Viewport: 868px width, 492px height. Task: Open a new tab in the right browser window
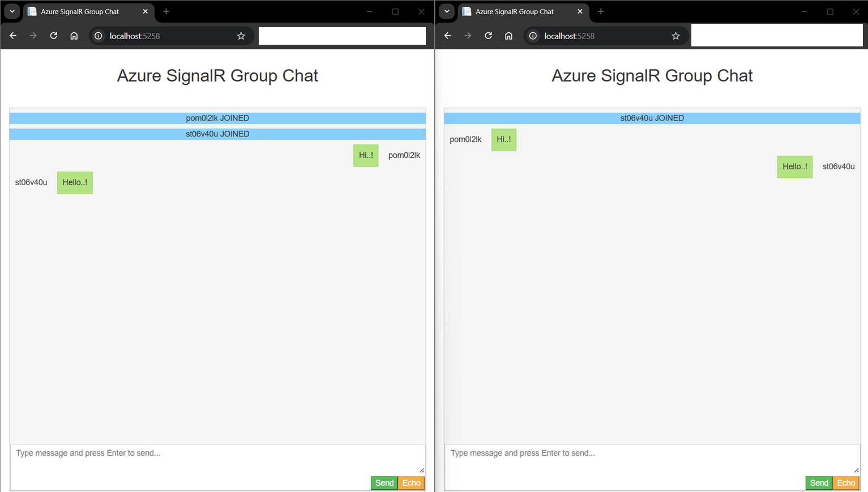pos(601,11)
